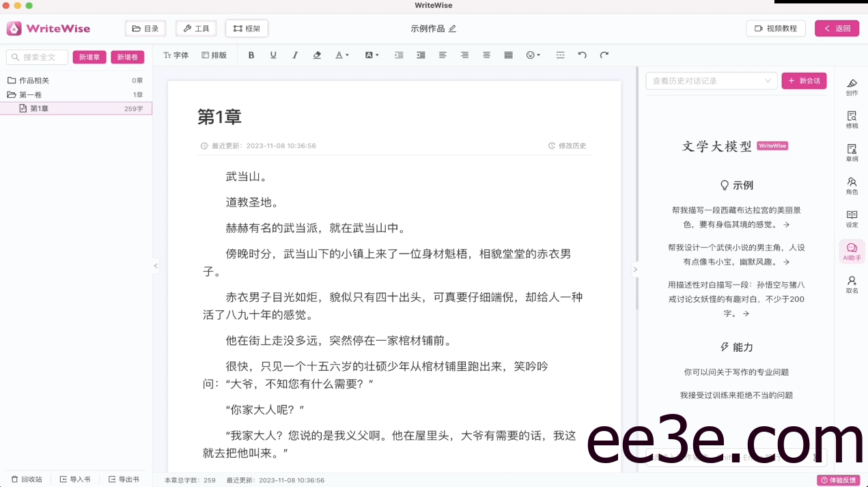Toggle italic formatting
The width and height of the screenshot is (868, 487).
pyautogui.click(x=295, y=55)
